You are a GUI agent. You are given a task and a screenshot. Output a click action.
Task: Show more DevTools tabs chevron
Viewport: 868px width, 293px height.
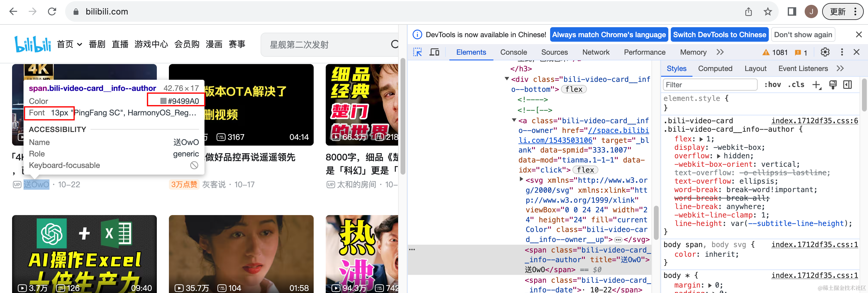tap(720, 52)
